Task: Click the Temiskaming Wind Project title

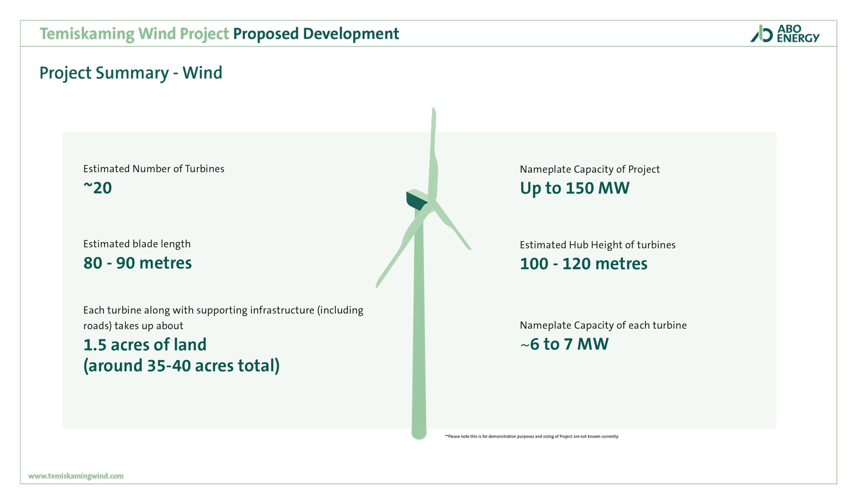Action: (x=134, y=34)
